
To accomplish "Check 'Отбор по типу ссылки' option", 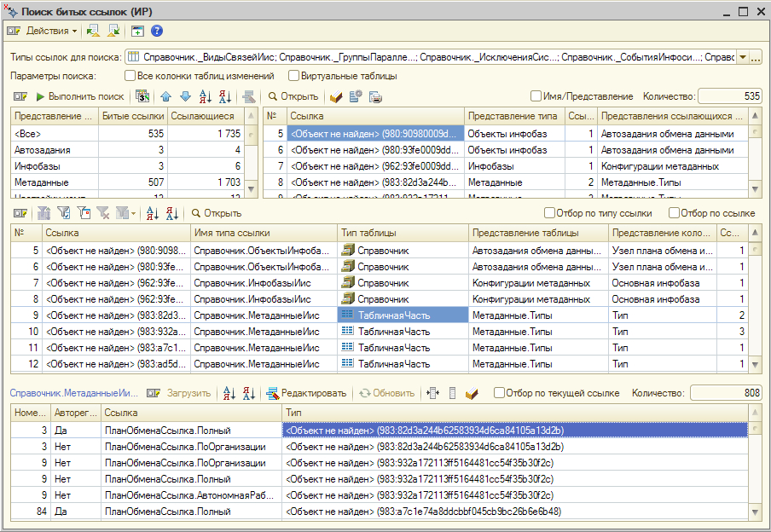I will [550, 213].
